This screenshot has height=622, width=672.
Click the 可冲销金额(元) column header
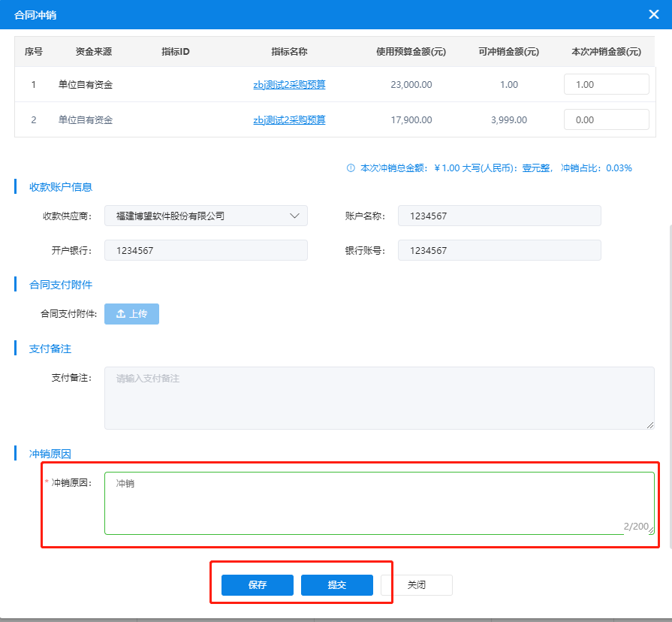[x=509, y=52]
